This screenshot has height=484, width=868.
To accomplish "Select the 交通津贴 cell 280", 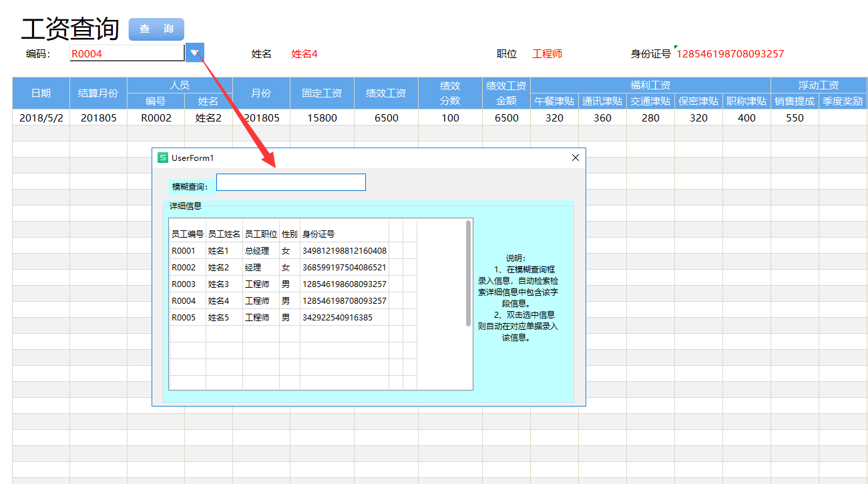I will (x=651, y=117).
